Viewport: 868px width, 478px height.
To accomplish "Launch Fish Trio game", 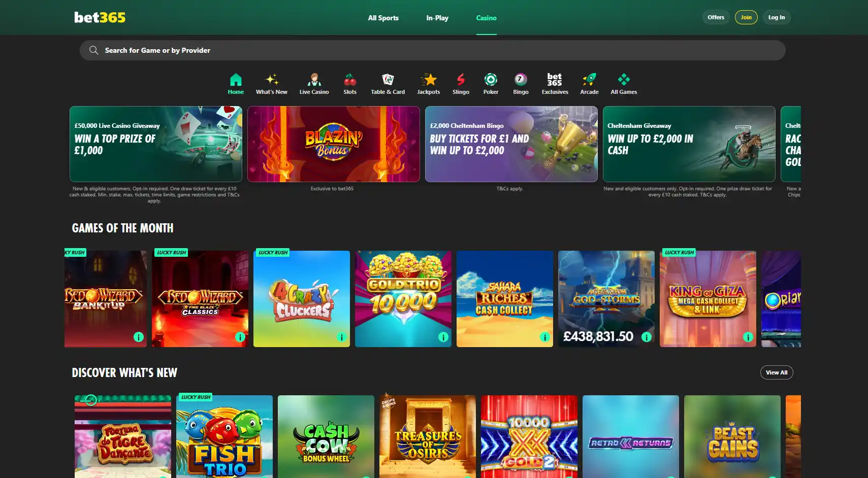I will (x=224, y=436).
